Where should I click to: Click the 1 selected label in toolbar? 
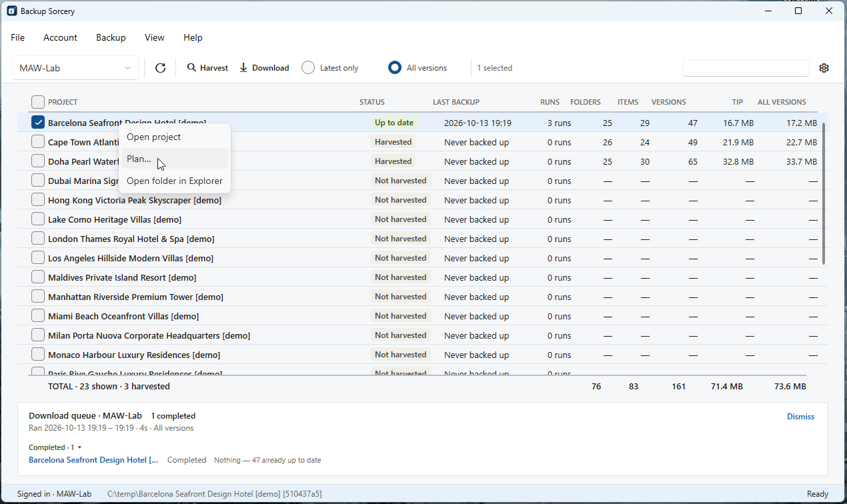(x=495, y=68)
